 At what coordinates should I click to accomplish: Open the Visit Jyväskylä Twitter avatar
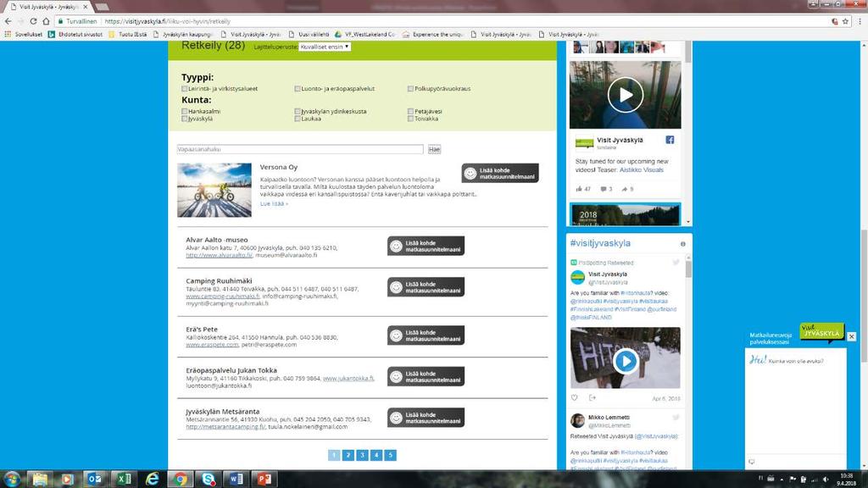tap(577, 277)
